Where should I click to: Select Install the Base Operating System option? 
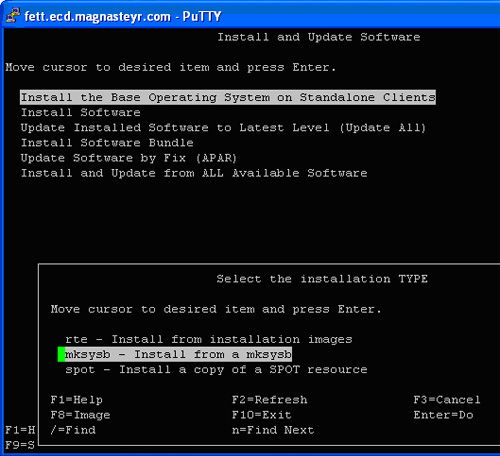click(x=228, y=97)
